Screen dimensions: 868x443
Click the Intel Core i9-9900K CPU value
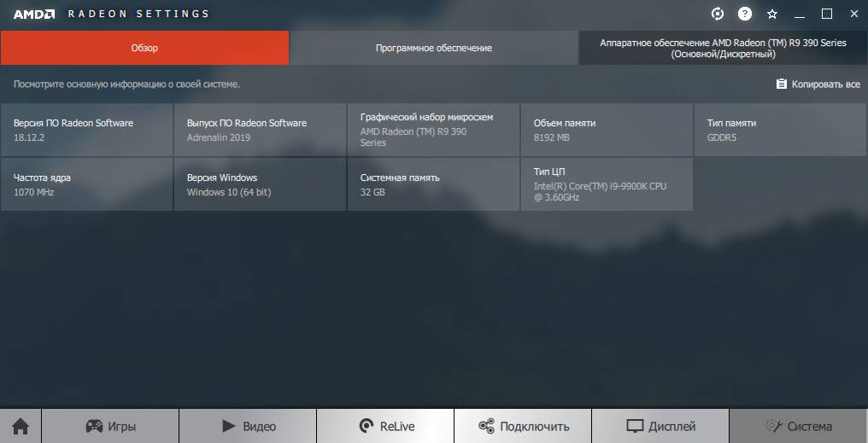click(600, 191)
